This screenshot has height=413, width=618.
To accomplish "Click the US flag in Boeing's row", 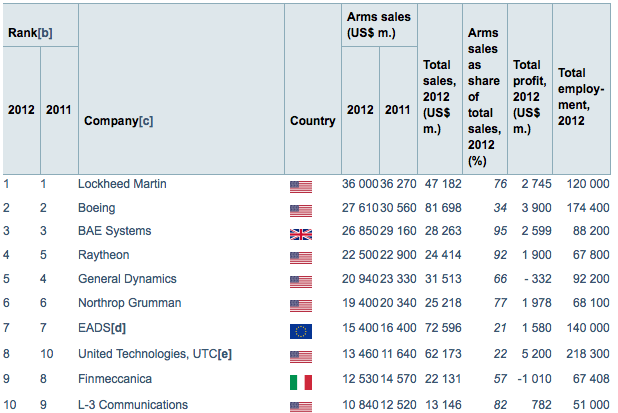I will [300, 209].
